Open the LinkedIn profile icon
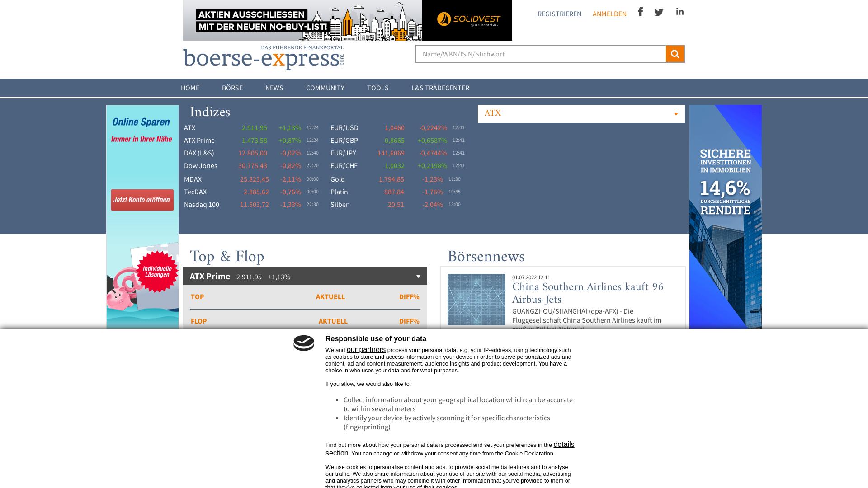The width and height of the screenshot is (868, 488). point(680,12)
